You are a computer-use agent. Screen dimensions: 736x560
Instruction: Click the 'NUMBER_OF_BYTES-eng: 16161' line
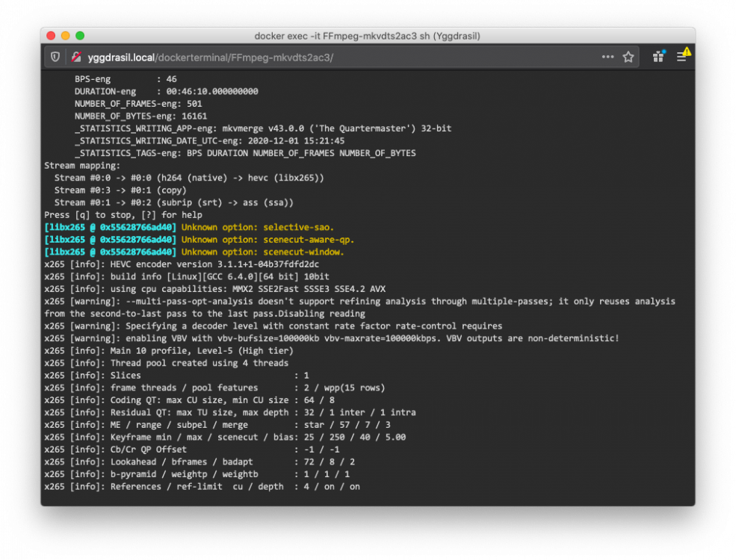[x=140, y=116]
